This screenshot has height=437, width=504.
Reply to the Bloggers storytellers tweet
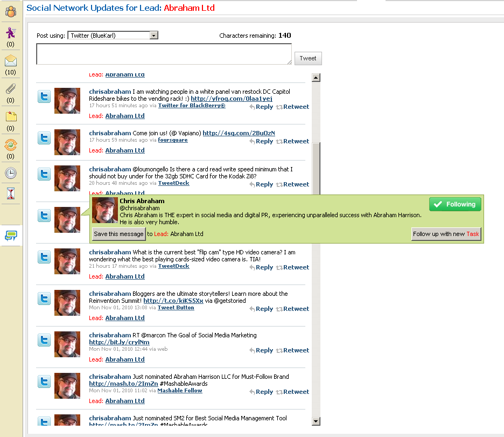click(x=261, y=309)
